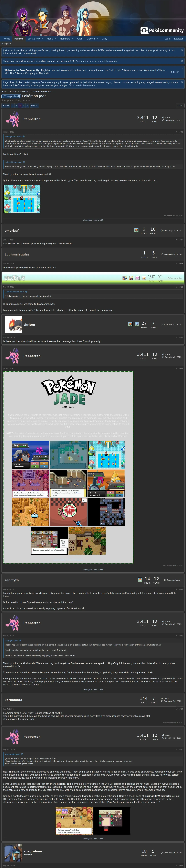The image size is (186, 868).
Task: Click the share icon on post #42
Action: pyautogui.click(x=177, y=240)
